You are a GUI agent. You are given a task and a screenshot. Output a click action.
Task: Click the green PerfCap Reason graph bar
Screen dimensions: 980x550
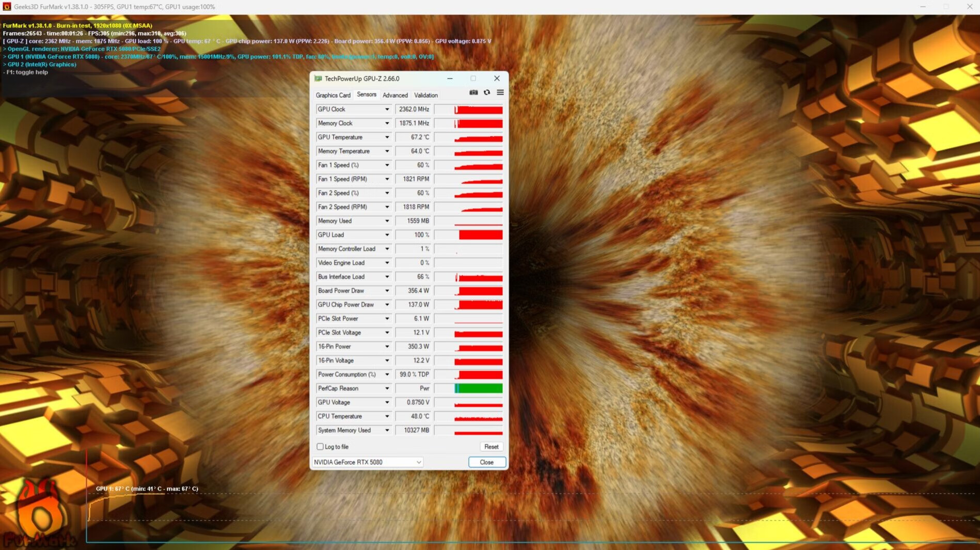[478, 388]
